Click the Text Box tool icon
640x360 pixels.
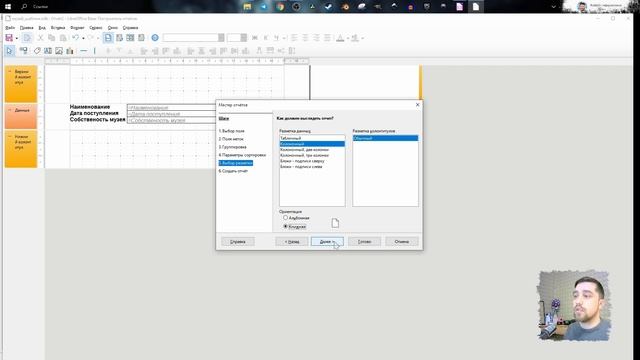click(48, 51)
